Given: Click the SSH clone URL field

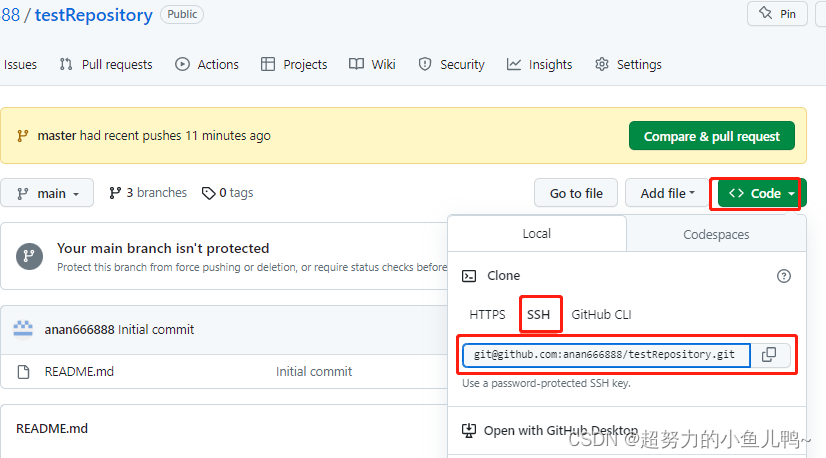Looking at the screenshot, I should tap(606, 355).
